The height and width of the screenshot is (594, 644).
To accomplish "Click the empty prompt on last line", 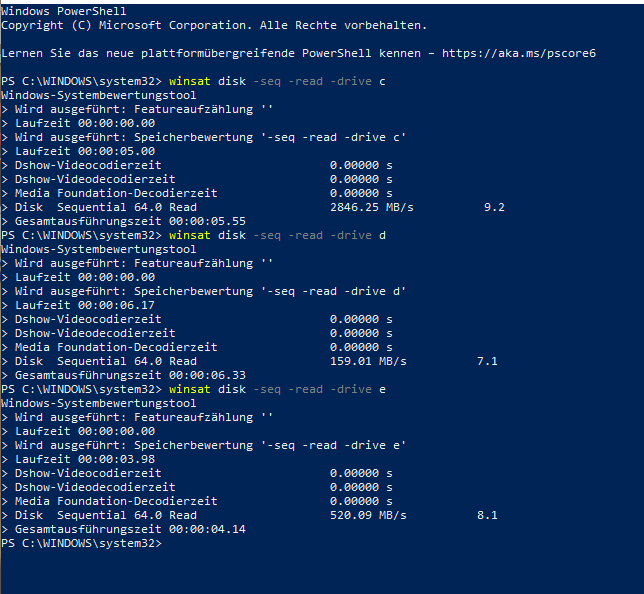I will tap(81, 543).
